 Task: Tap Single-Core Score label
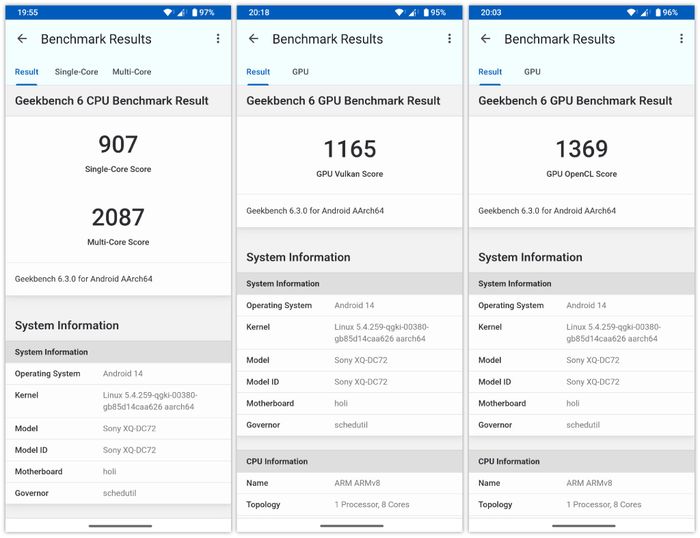pyautogui.click(x=118, y=169)
